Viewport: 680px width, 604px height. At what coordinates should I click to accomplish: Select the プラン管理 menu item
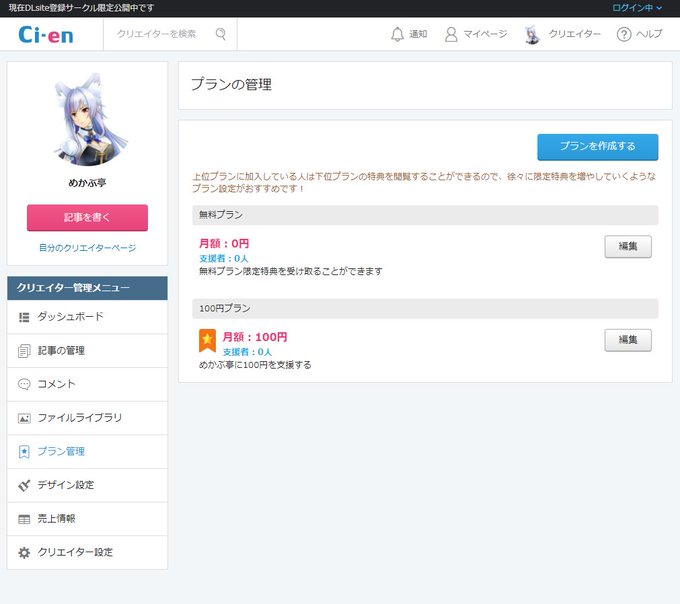(x=87, y=452)
